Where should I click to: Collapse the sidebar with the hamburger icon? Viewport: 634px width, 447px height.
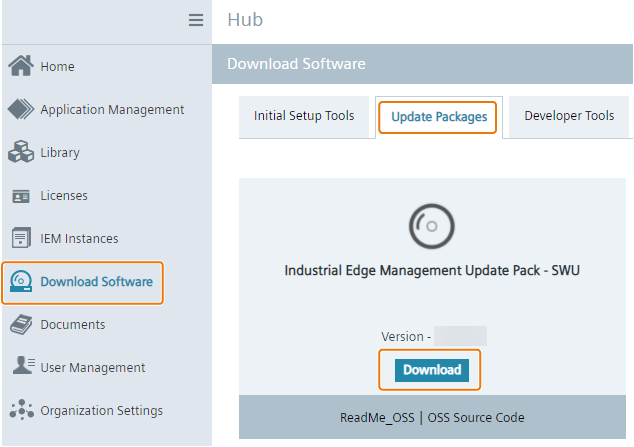tap(196, 20)
